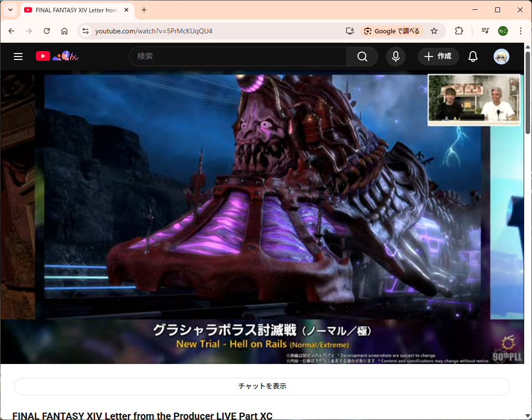Start voice search with the microphone icon

tap(395, 56)
